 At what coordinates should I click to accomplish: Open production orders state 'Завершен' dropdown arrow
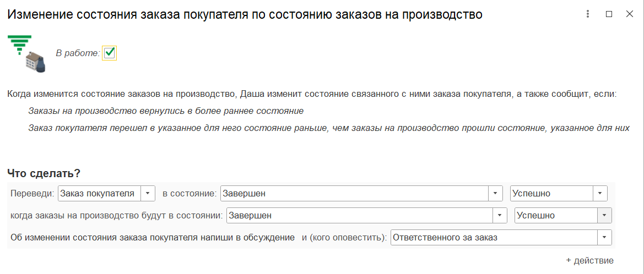[500, 216]
